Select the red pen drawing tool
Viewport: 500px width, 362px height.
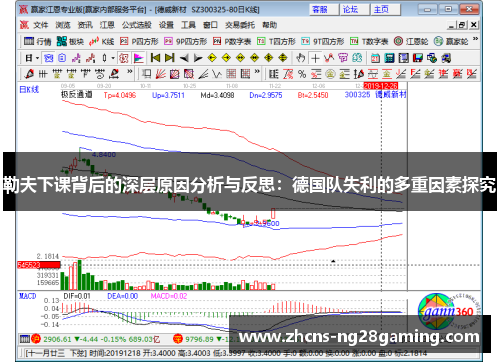coord(30,74)
